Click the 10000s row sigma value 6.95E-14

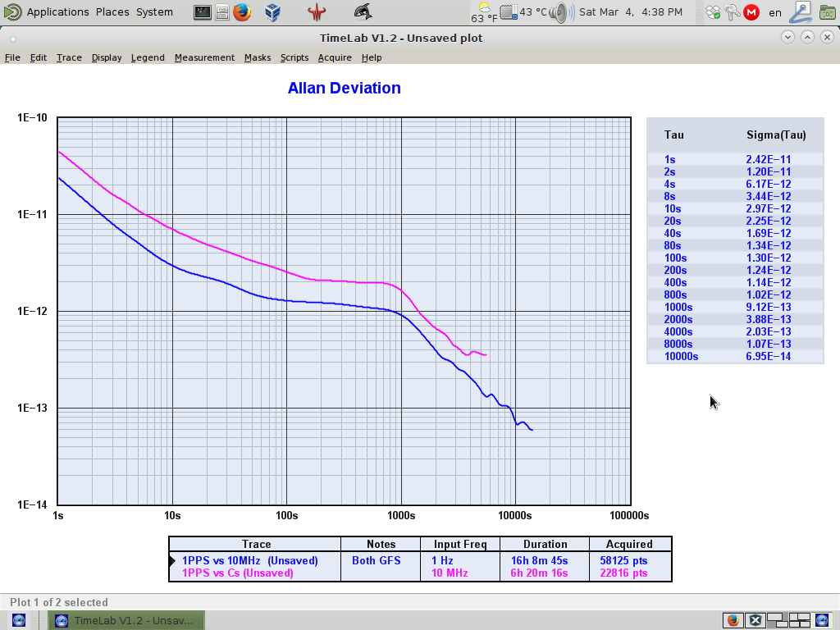(768, 356)
